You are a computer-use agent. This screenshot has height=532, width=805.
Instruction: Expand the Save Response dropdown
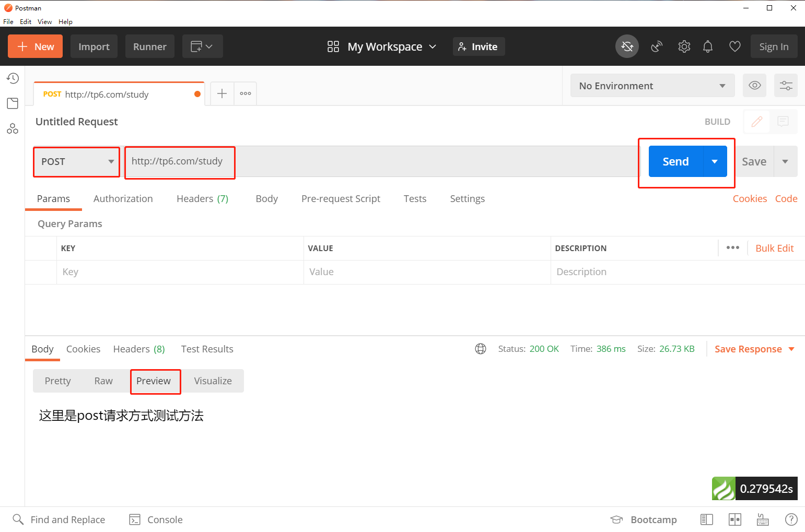tap(791, 349)
